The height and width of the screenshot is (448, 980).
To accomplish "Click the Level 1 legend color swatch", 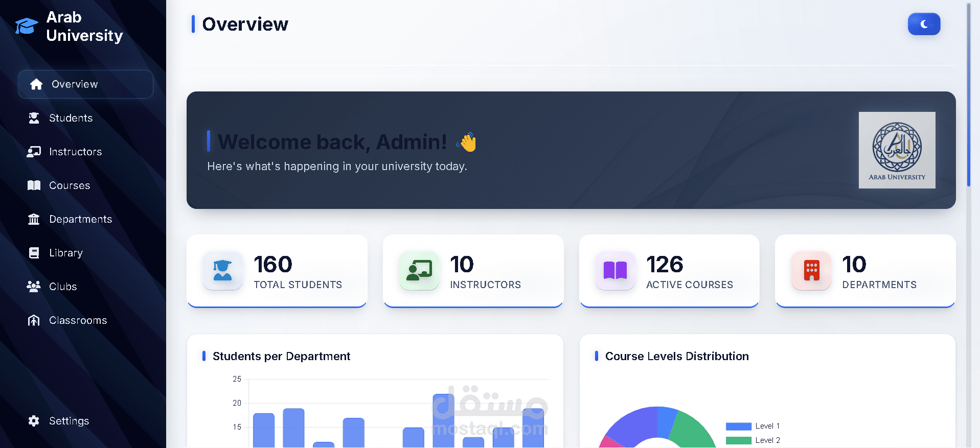I will coord(738,426).
